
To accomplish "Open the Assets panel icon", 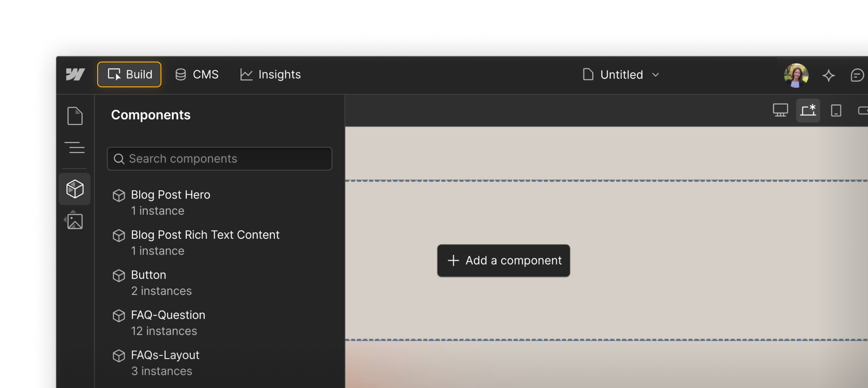I will coord(74,221).
